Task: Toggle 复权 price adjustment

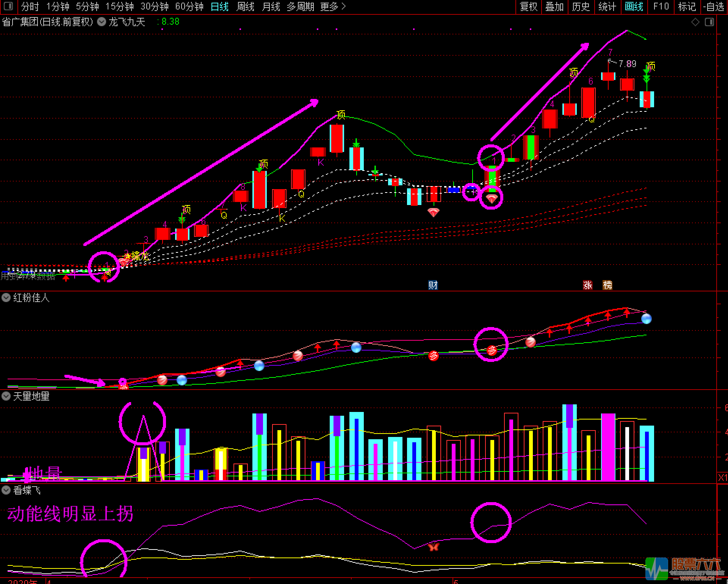Action: [x=528, y=6]
